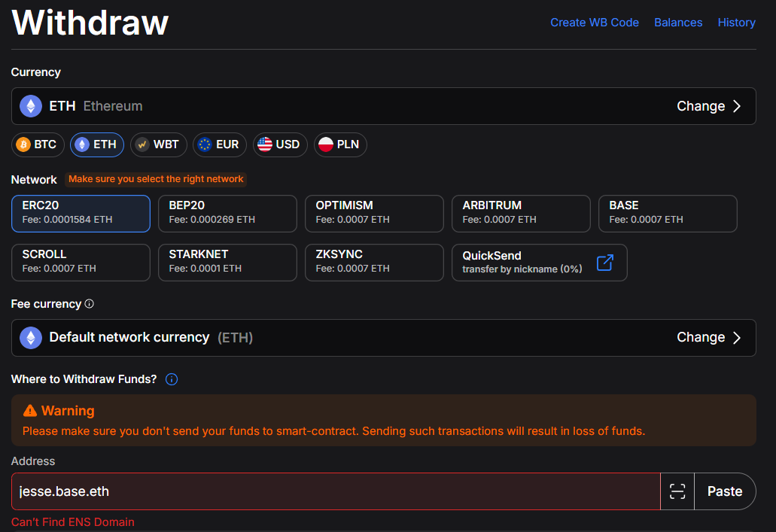The width and height of the screenshot is (776, 532).
Task: Choose the STARKNET network option
Action: pyautogui.click(x=227, y=263)
